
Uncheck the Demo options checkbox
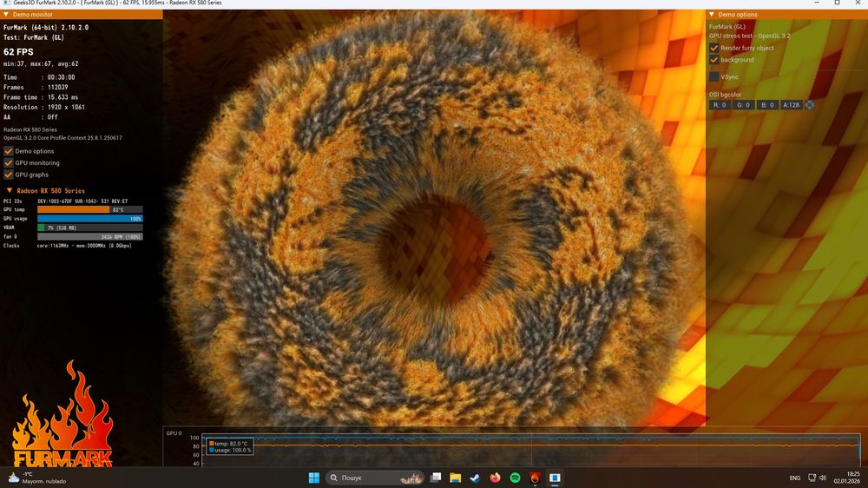point(9,151)
